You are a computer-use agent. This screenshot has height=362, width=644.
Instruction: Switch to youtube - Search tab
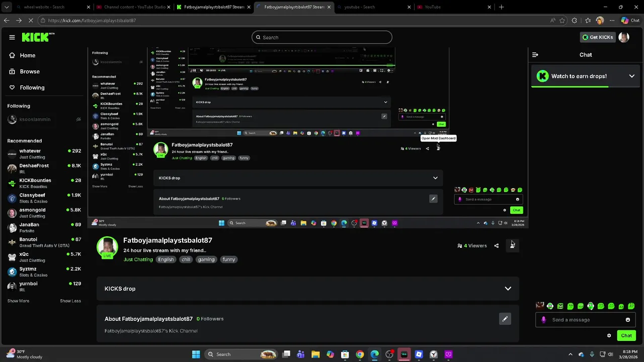[x=373, y=7]
